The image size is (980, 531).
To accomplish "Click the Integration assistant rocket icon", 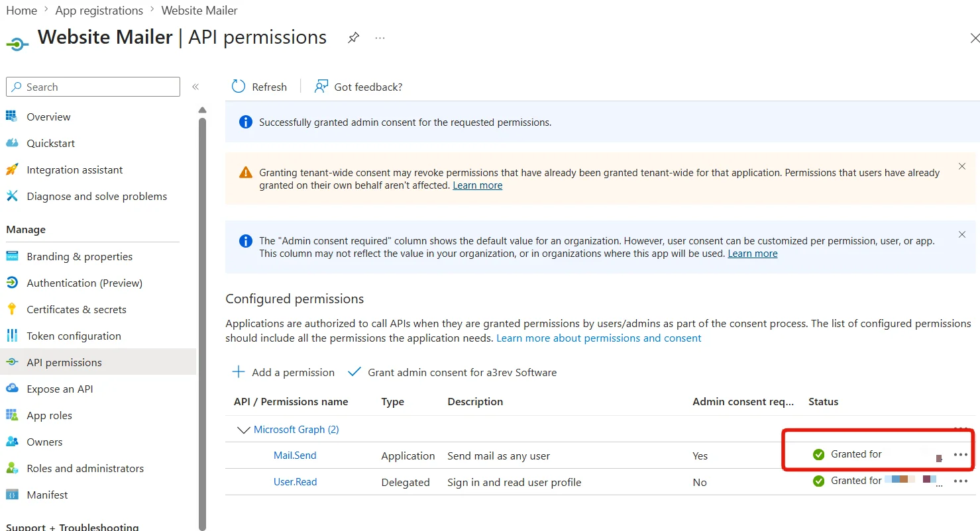I will tap(12, 169).
